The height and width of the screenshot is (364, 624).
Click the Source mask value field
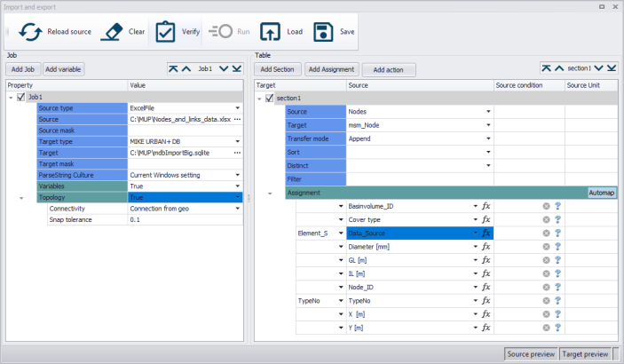pyautogui.click(x=185, y=131)
